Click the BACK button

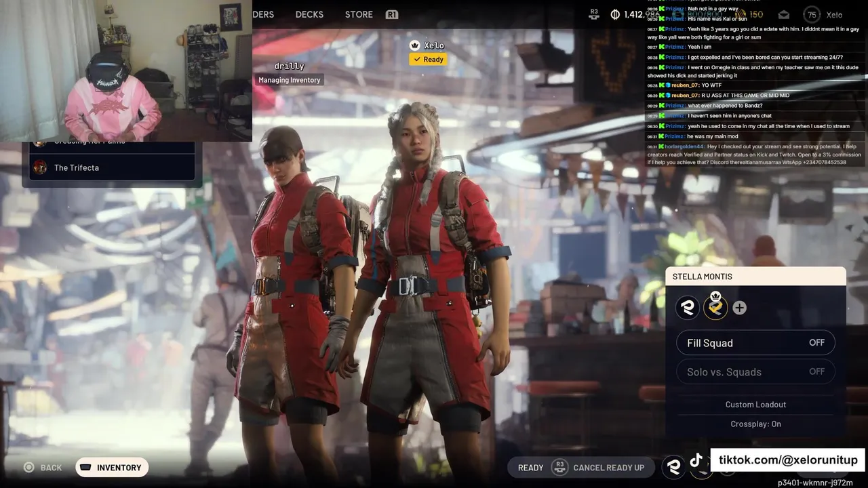click(x=43, y=468)
